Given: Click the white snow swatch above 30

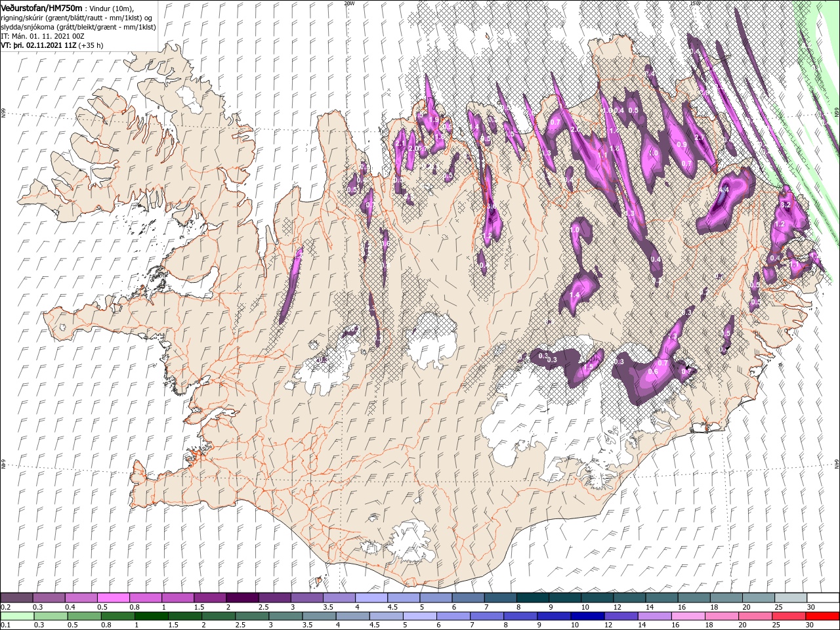Looking at the screenshot, I should pyautogui.click(x=822, y=598).
